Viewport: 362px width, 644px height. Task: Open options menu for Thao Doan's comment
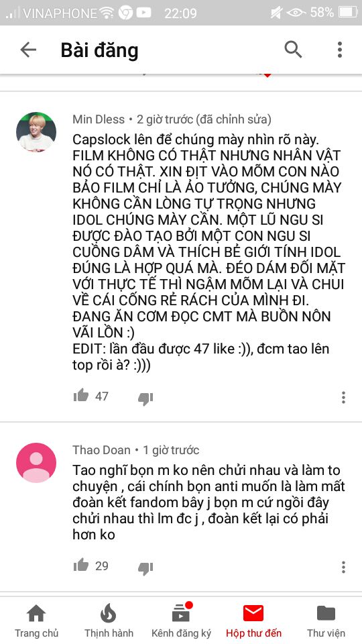343,567
